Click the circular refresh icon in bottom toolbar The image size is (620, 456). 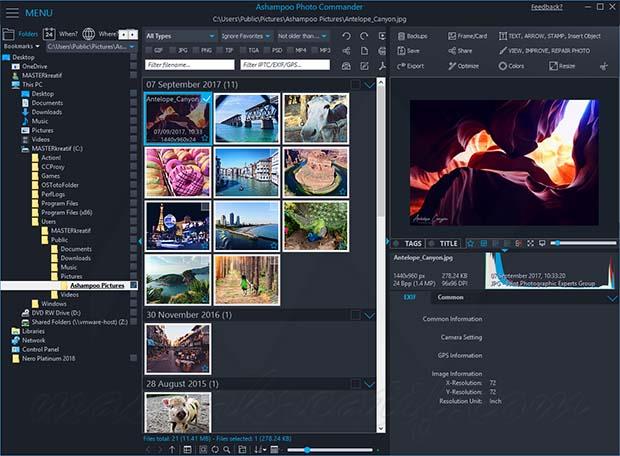click(x=215, y=450)
